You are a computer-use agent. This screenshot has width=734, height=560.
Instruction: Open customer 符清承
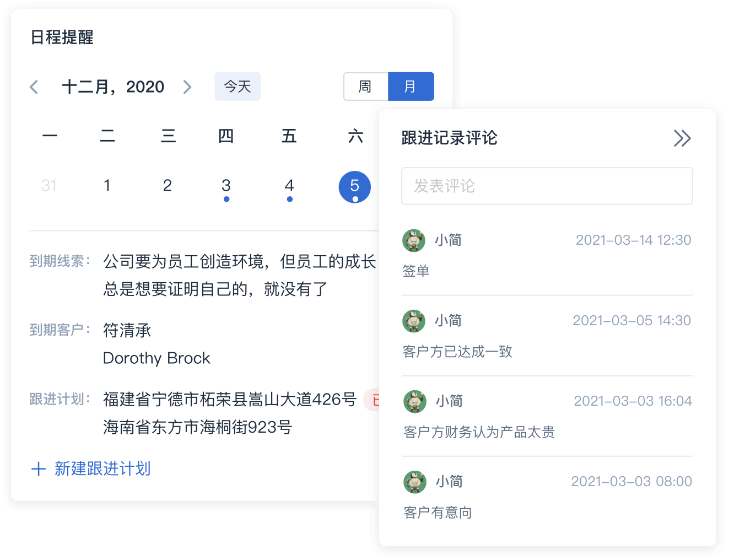[x=127, y=330]
